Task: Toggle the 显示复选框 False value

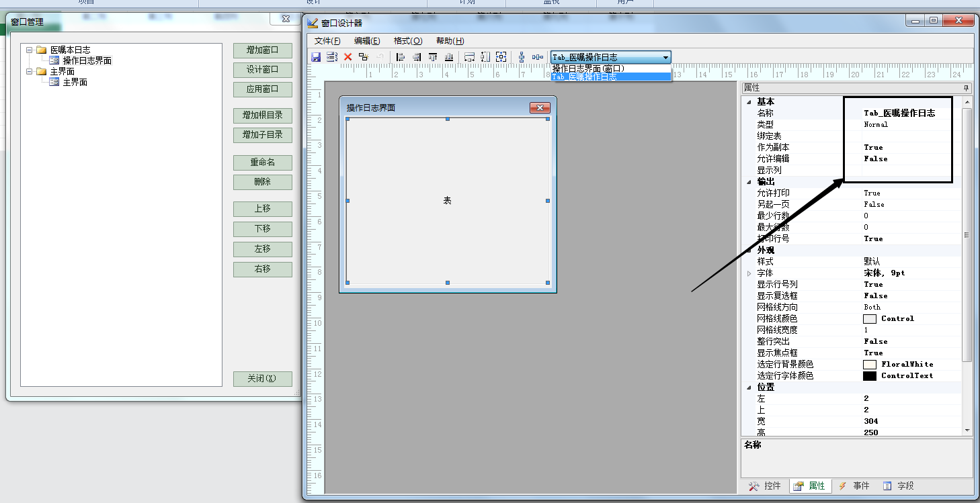Action: tap(875, 296)
